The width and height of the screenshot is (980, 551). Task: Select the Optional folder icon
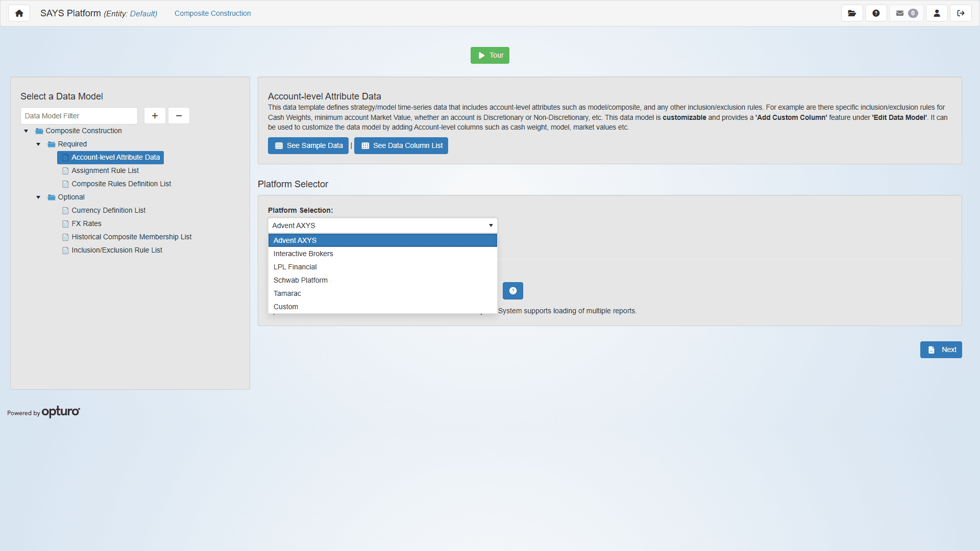pyautogui.click(x=52, y=197)
